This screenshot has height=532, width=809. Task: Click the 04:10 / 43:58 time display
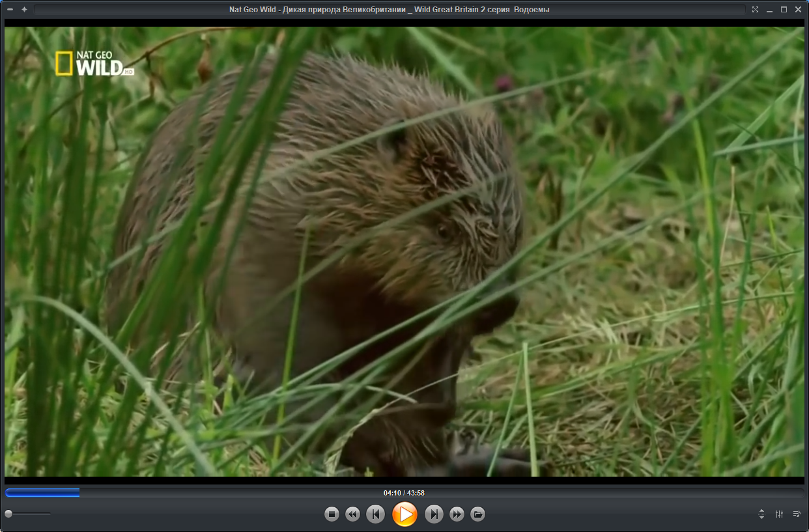pos(404,493)
